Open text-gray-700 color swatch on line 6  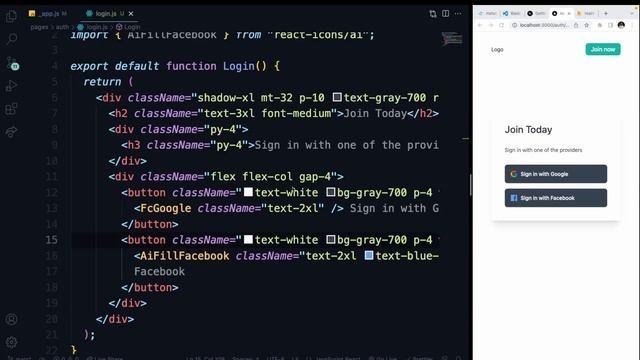(337, 97)
